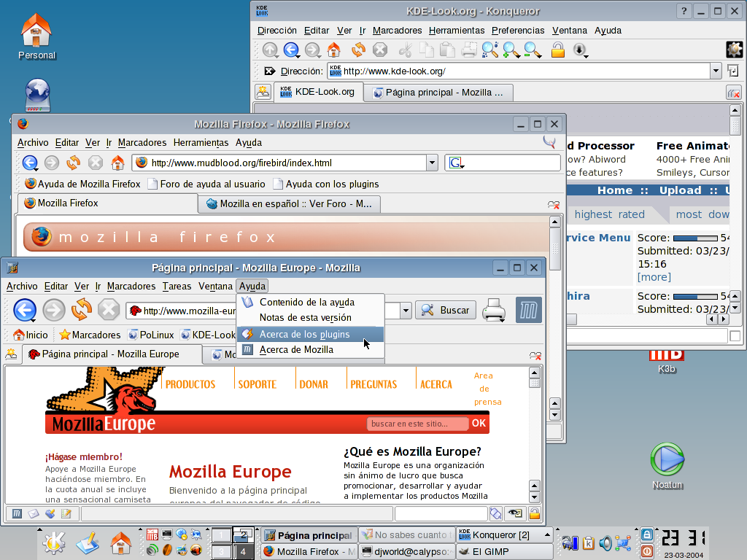Click the volume speaker tray icon
Viewport: 747px width, 560px height.
pyautogui.click(x=605, y=542)
